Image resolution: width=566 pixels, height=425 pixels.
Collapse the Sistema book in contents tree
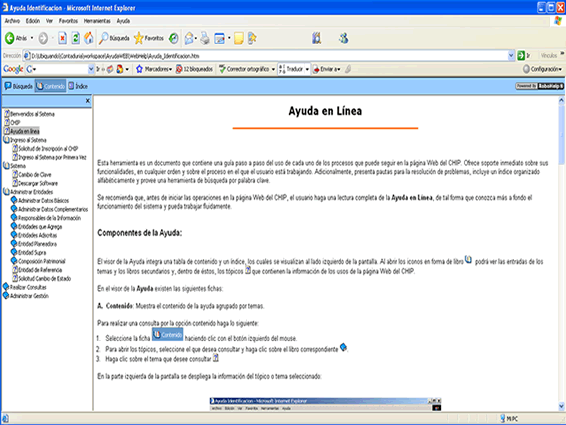(x=6, y=166)
